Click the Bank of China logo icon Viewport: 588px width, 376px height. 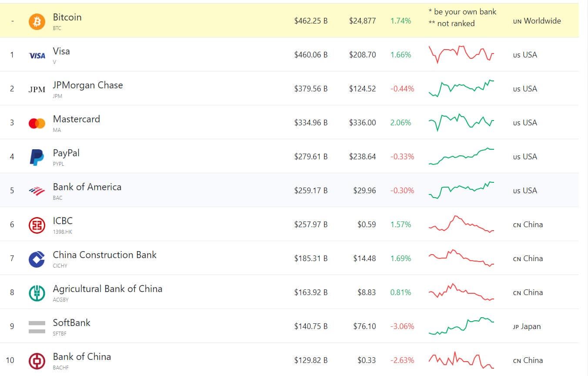pyautogui.click(x=37, y=361)
